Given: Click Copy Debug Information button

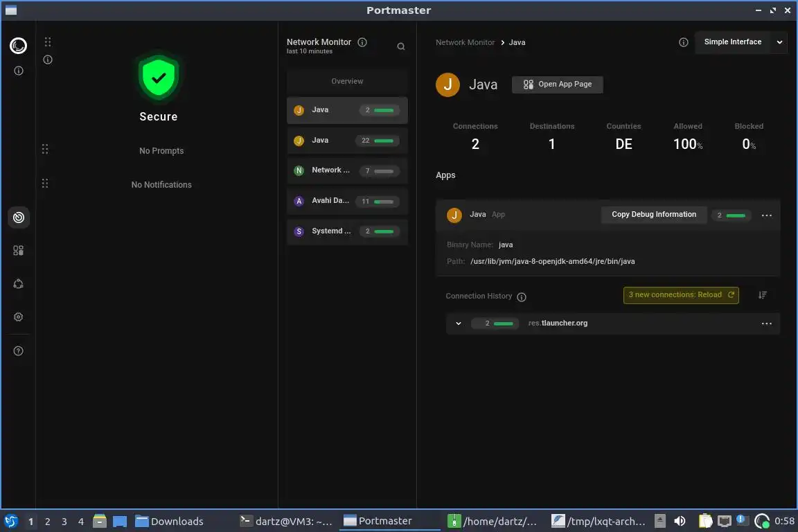Looking at the screenshot, I should 653,215.
